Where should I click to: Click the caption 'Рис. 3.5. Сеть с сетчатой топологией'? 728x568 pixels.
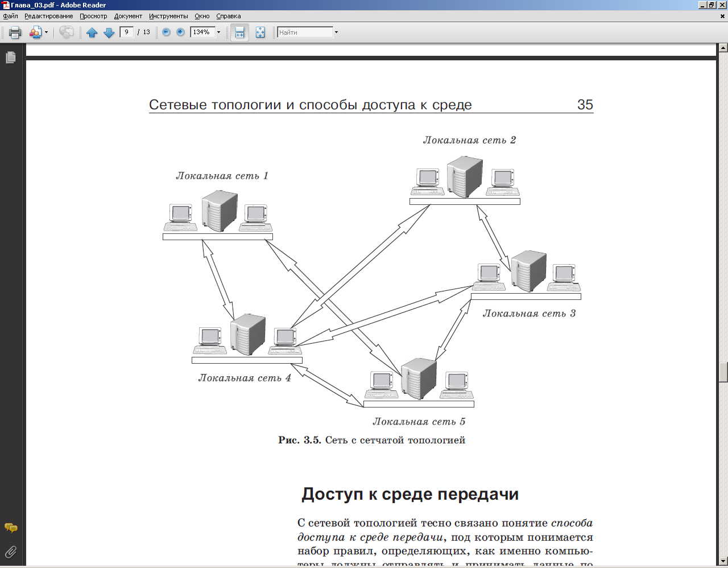pyautogui.click(x=372, y=440)
